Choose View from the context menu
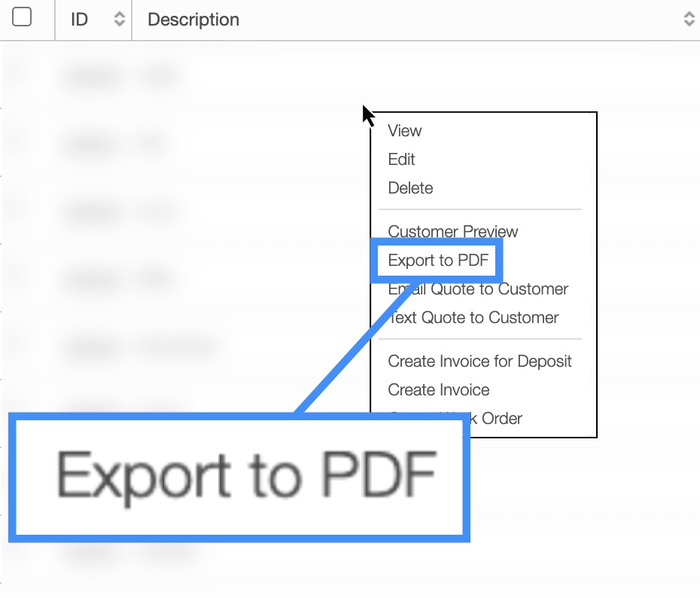This screenshot has width=700, height=598. point(405,131)
